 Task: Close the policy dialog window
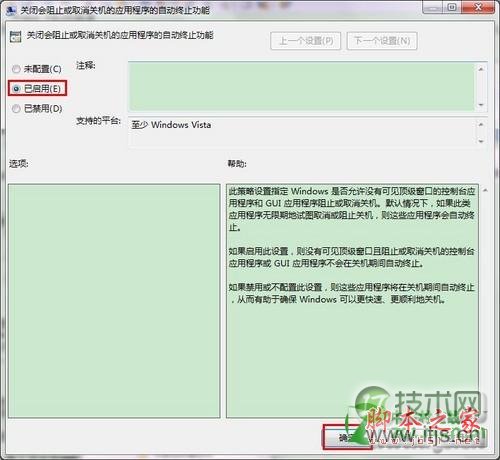click(x=478, y=7)
